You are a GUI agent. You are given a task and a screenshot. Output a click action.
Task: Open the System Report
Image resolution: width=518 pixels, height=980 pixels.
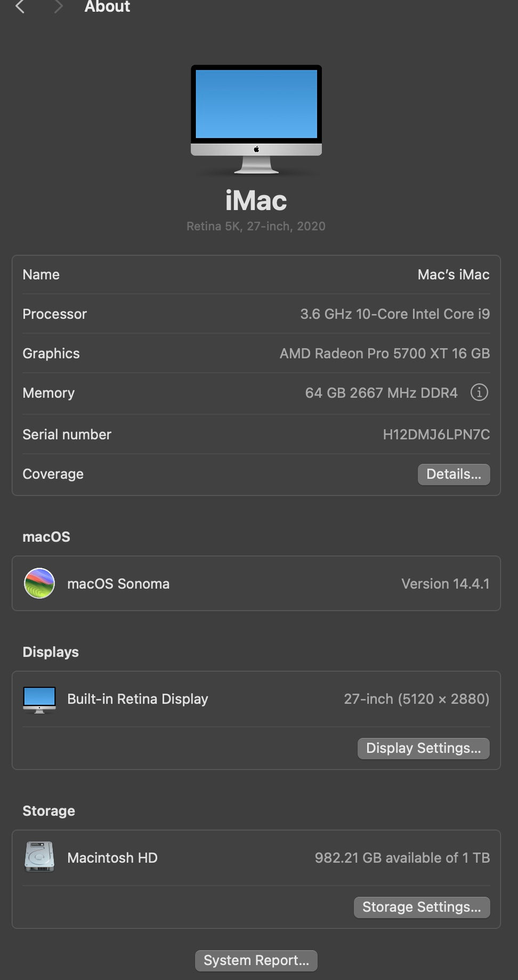(x=256, y=960)
